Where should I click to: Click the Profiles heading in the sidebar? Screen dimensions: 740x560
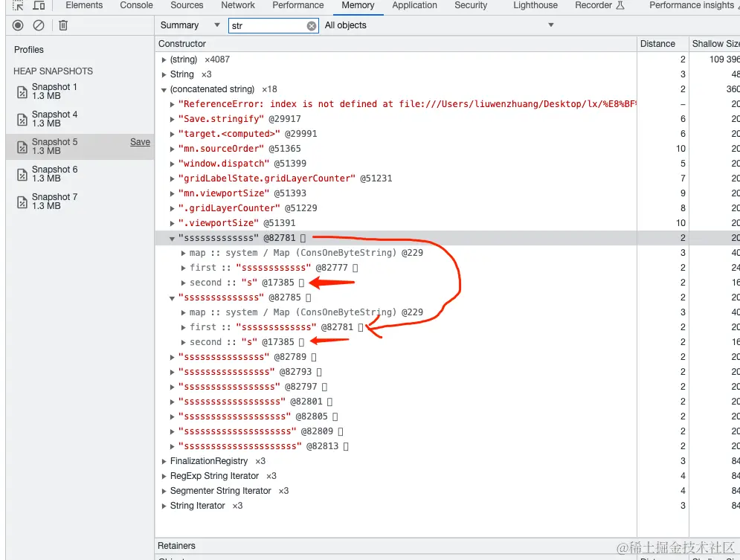[x=29, y=50]
